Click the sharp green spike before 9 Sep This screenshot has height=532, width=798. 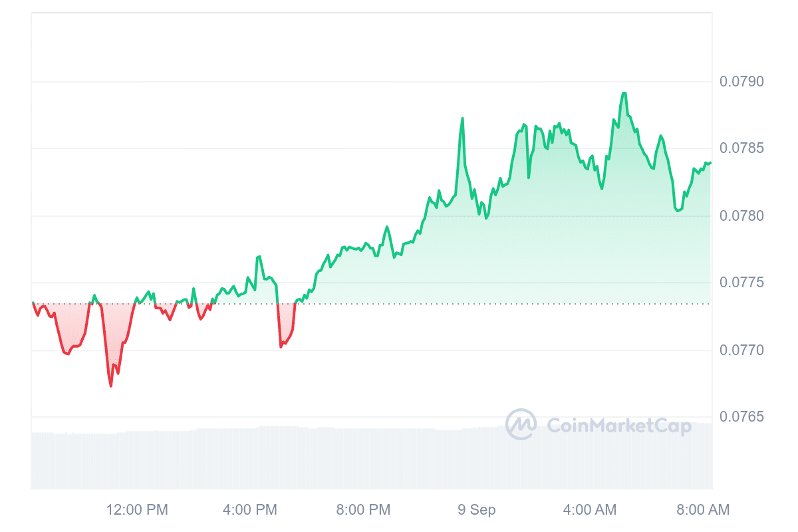coord(462,119)
